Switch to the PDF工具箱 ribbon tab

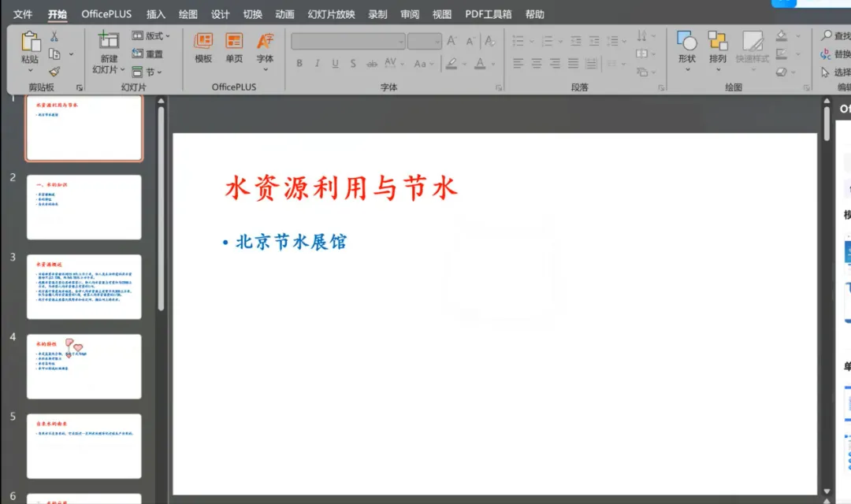(x=488, y=14)
